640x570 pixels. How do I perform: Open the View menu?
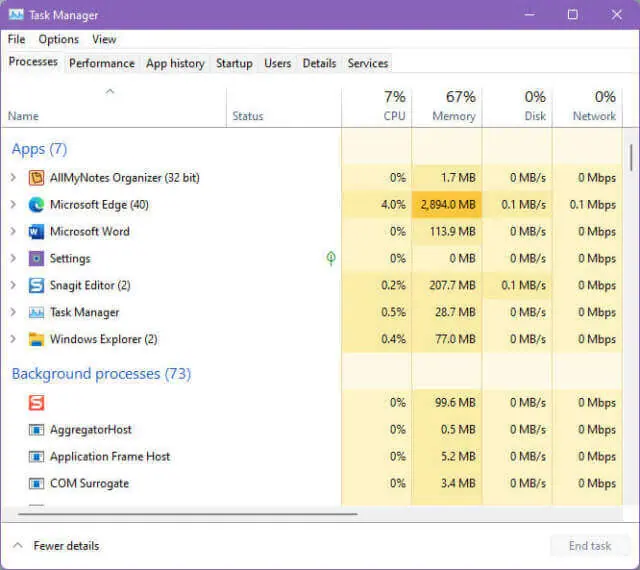click(x=104, y=40)
